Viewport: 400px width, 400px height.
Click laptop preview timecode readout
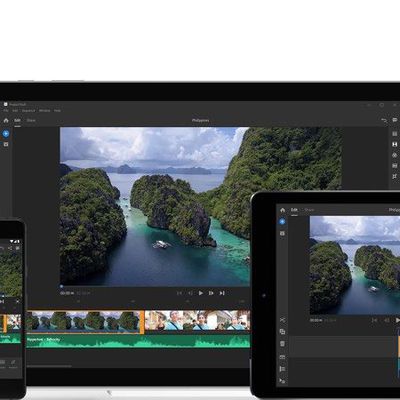coord(67,293)
